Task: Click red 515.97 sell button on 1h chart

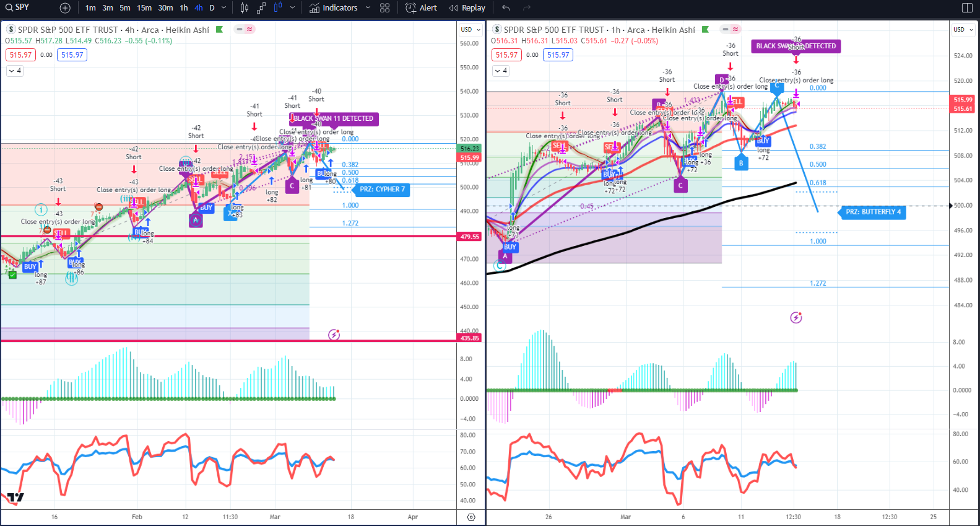Action: point(506,55)
